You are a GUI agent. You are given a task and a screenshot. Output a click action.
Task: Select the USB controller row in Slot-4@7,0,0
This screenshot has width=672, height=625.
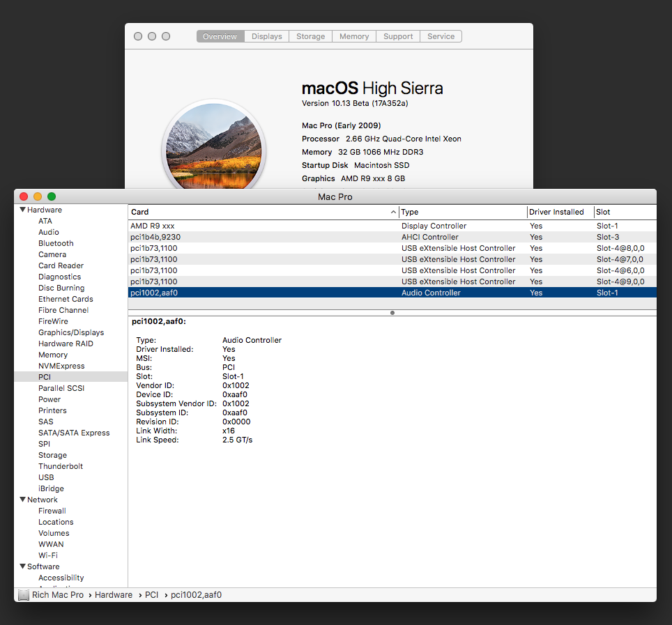[x=392, y=259]
